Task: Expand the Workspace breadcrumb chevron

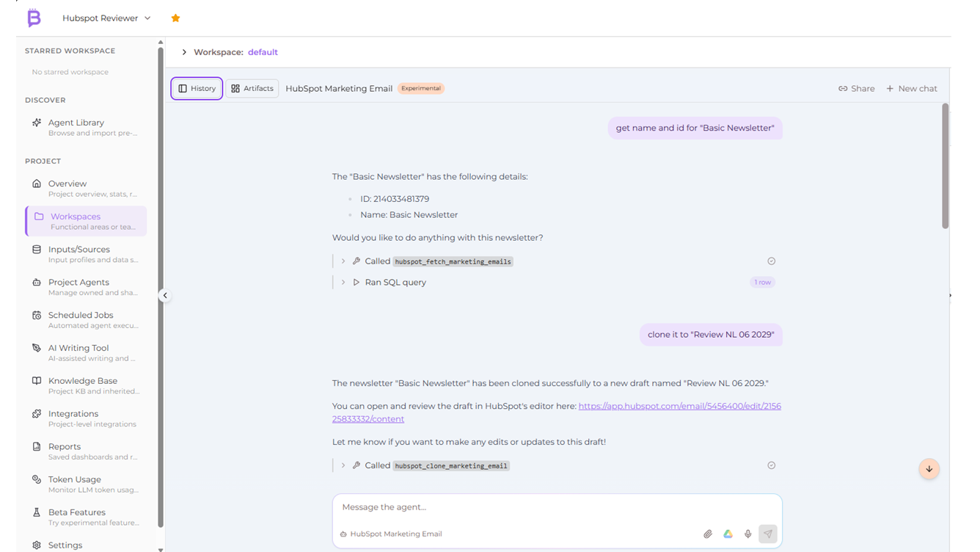Action: tap(184, 52)
